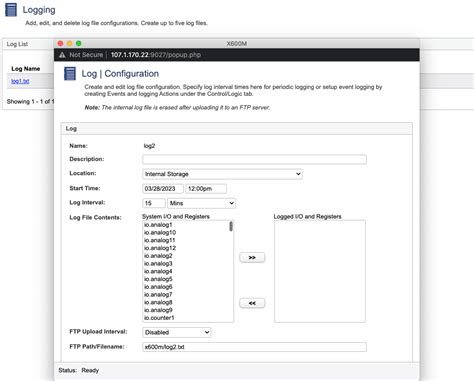474x381 pixels.
Task: Select io.analog10 in System I/O list
Action: tap(185, 232)
